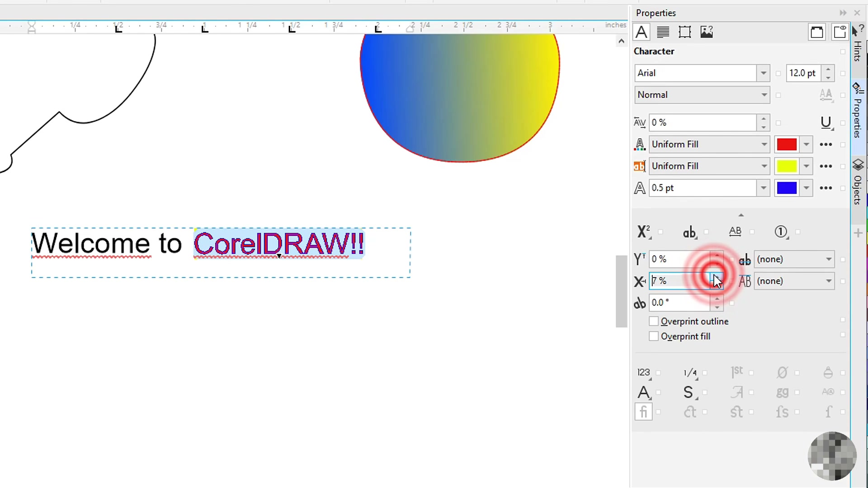Click the superscript position X² icon
Screen dimensions: 868x488
pos(643,232)
